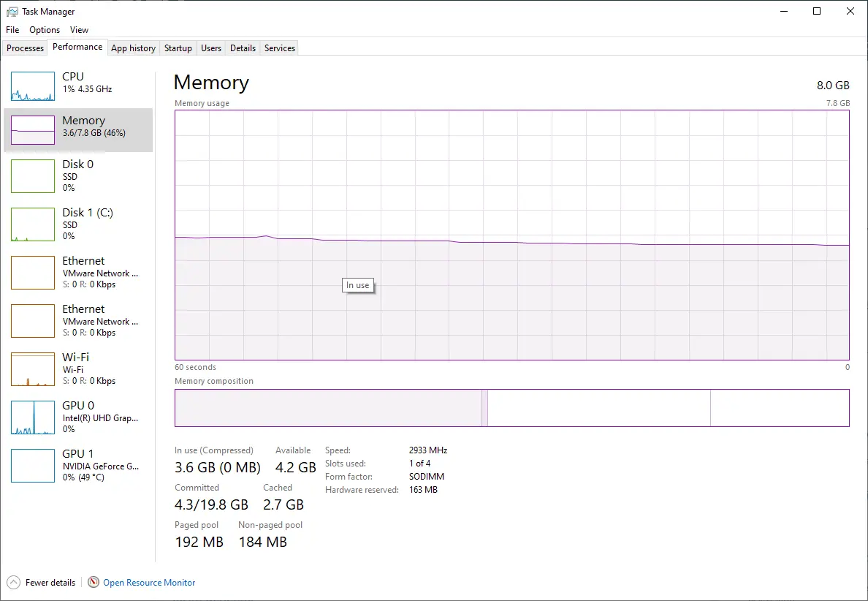868x601 pixels.
Task: Click inside the Memory usage graph
Action: point(511,235)
